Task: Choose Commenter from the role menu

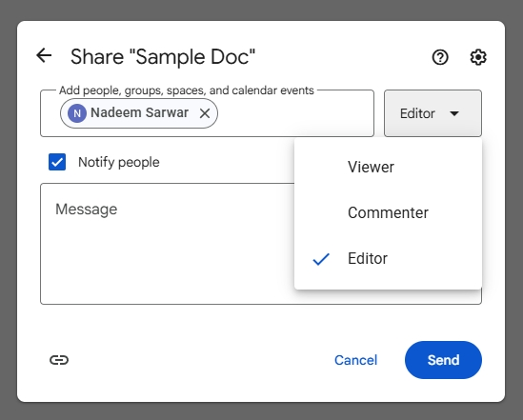Action: [x=388, y=212]
